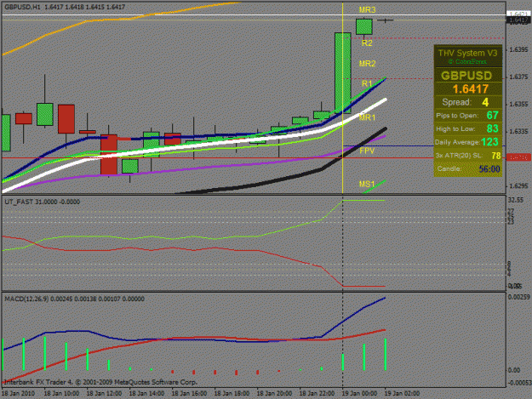Click the 1.6395 price scale label
532x399 pixels.
click(x=518, y=50)
